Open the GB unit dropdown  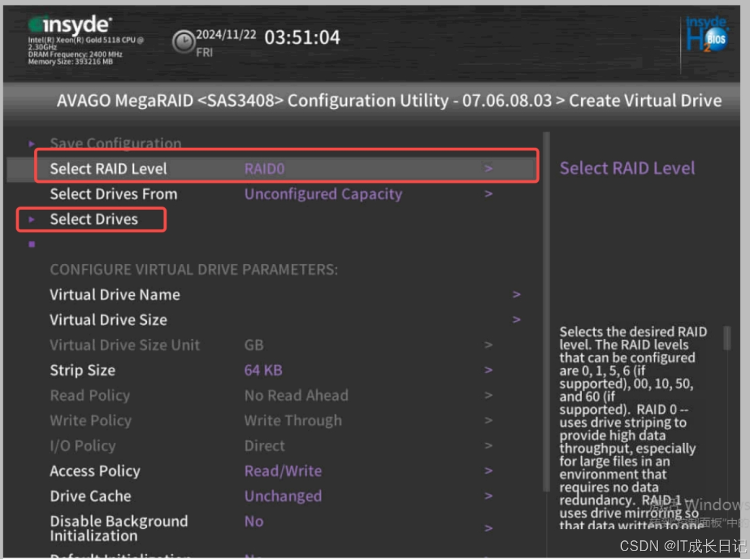pos(254,345)
